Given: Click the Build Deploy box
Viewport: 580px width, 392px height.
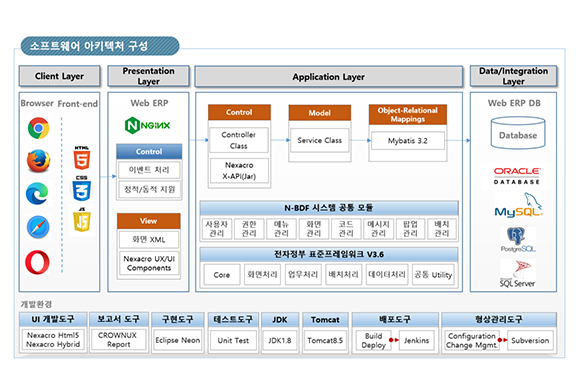Looking at the screenshot, I should pyautogui.click(x=374, y=341).
